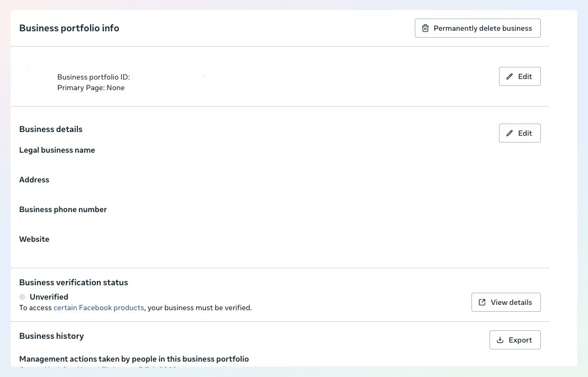588x377 pixels.
Task: Click the external-link icon on View details
Action: (x=482, y=302)
